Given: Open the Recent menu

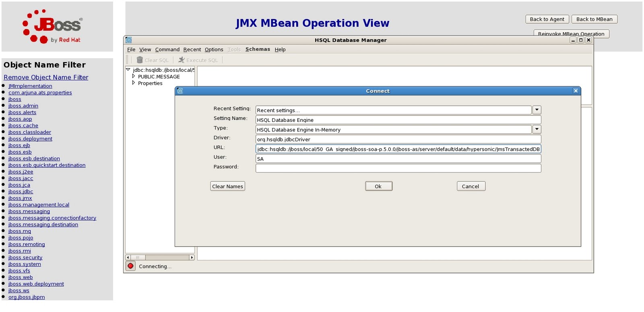Looking at the screenshot, I should tap(192, 50).
